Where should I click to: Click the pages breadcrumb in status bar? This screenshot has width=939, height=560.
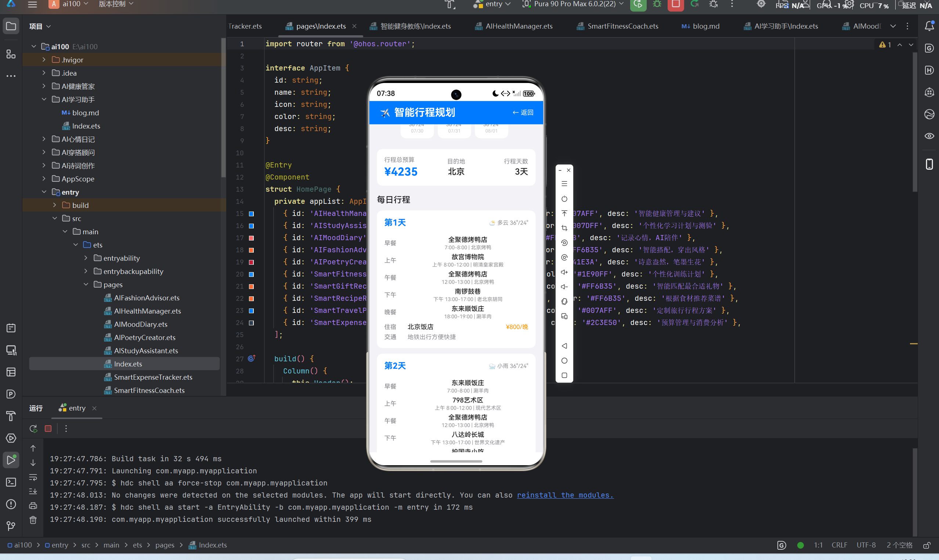[x=165, y=545]
